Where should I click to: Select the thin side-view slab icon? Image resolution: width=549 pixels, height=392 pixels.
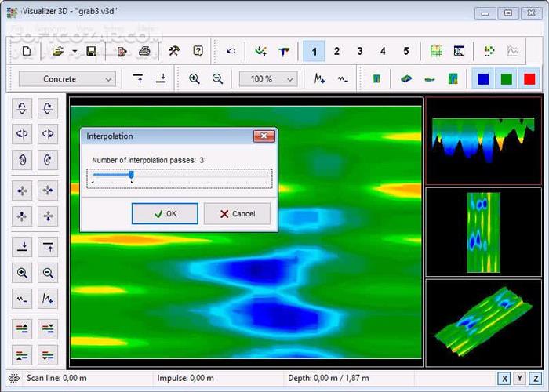(x=430, y=79)
